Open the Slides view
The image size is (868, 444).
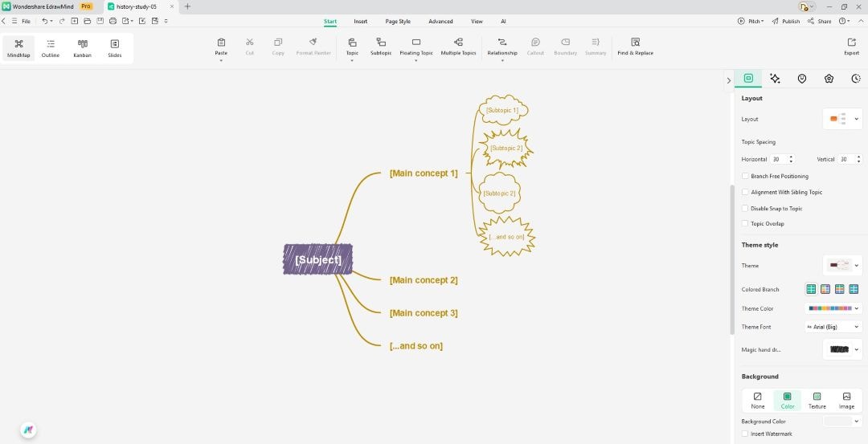[x=115, y=48]
